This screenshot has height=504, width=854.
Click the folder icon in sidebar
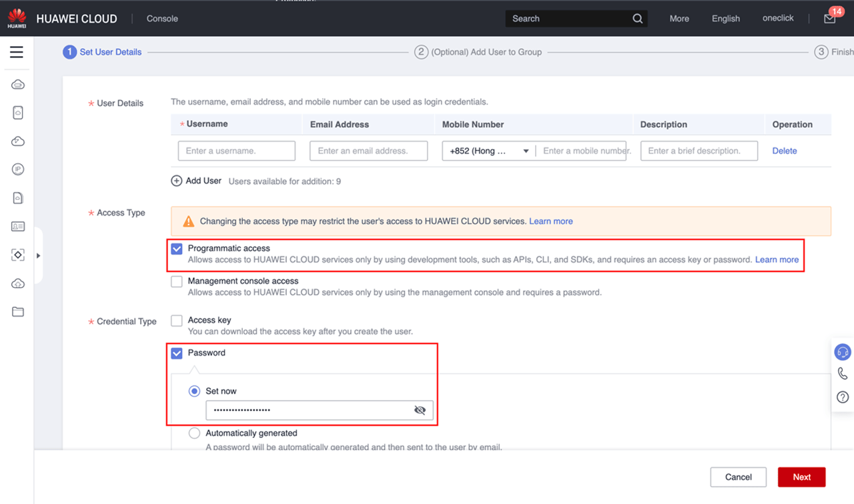[18, 312]
